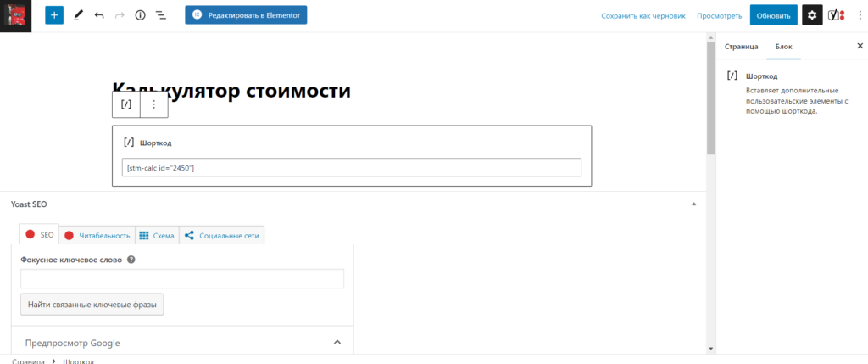Collapse the Yoast SEO metabox arrow
868x364 pixels.
pyautogui.click(x=694, y=204)
